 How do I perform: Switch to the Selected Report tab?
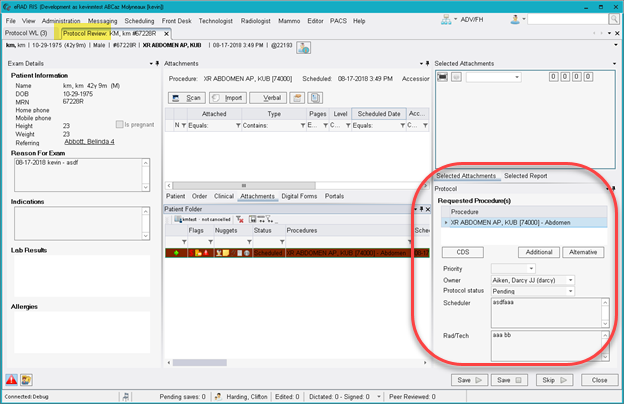[x=525, y=176]
